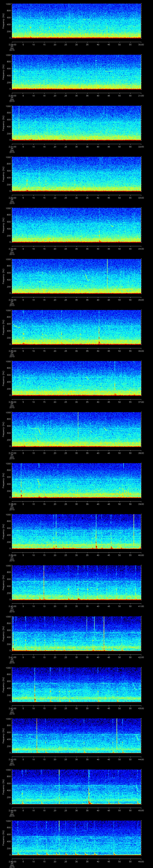Click the 42:00 end time label
Screen dimensions: 153x868
141,657
